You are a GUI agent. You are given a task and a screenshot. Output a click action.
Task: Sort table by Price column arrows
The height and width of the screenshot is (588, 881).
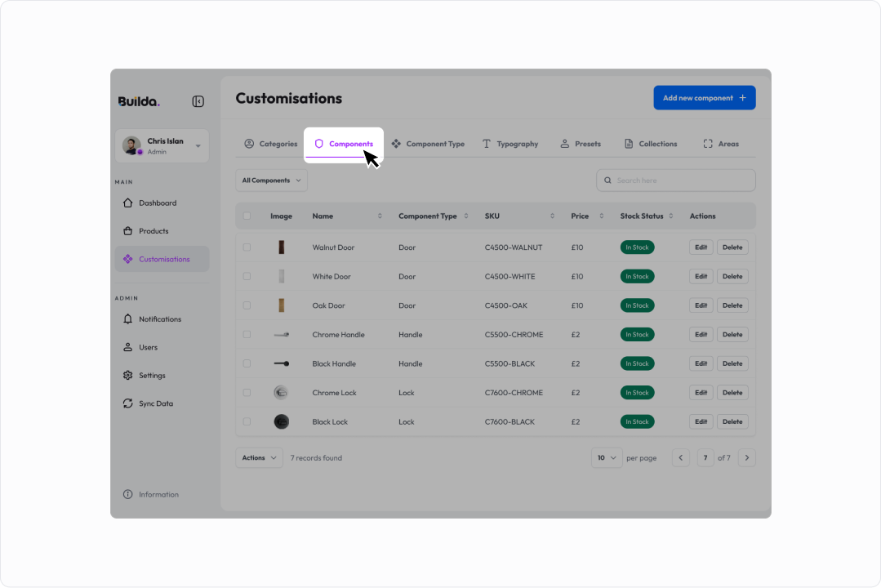coord(602,216)
